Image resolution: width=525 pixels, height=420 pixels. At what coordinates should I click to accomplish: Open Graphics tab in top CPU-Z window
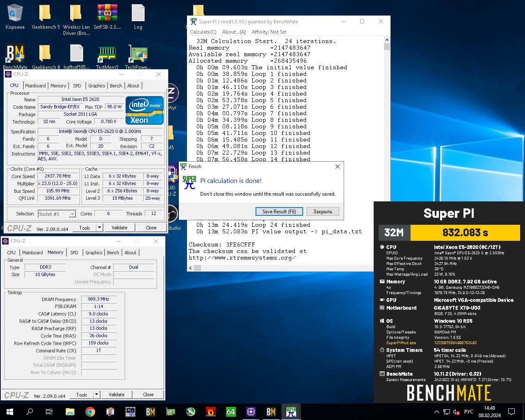click(x=97, y=86)
